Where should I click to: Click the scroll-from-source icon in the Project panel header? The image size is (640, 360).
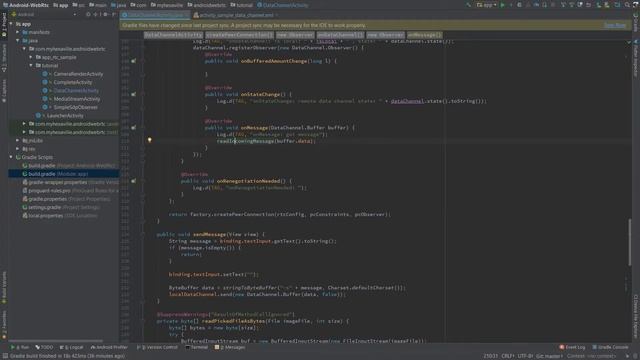click(88, 14)
